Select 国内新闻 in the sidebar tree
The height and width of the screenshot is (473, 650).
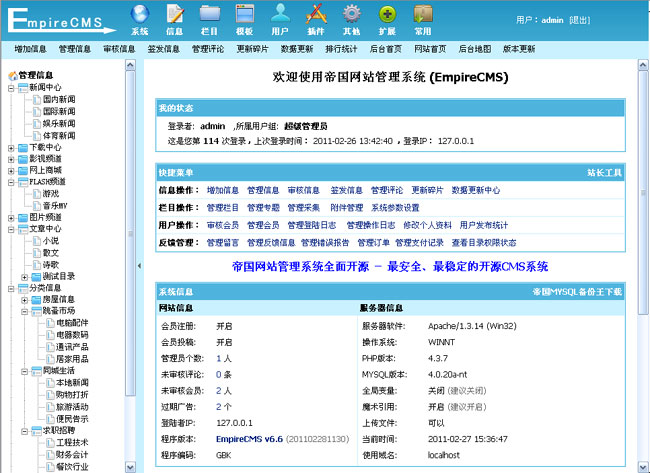point(58,100)
